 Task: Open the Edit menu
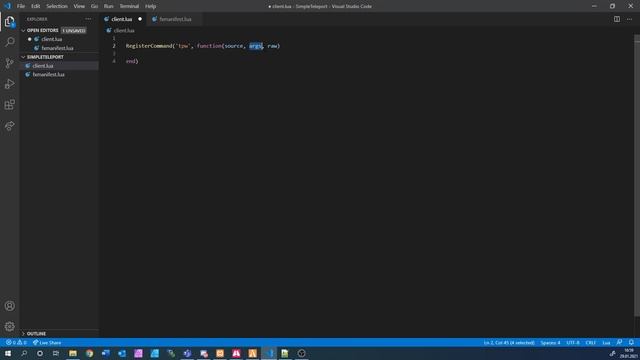click(36, 6)
